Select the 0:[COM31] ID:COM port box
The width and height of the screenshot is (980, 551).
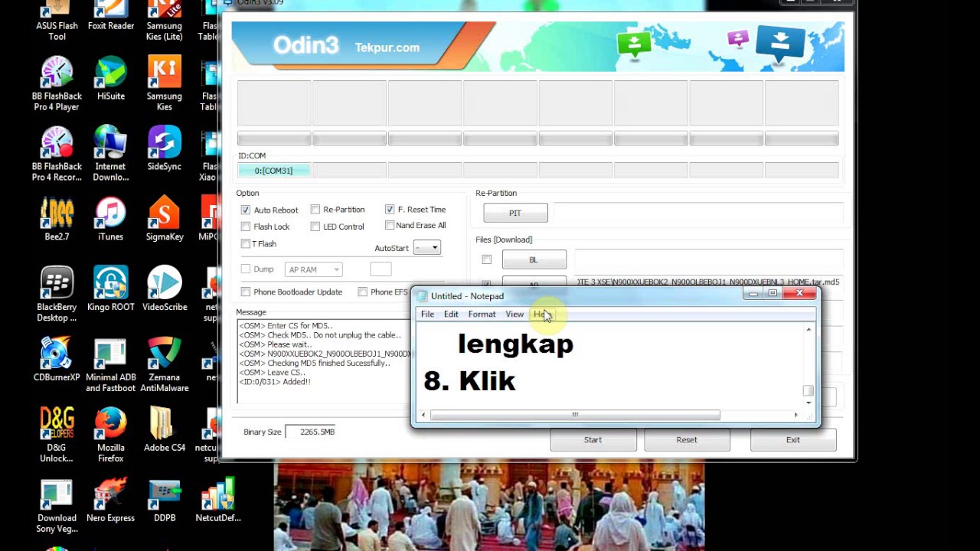click(274, 171)
